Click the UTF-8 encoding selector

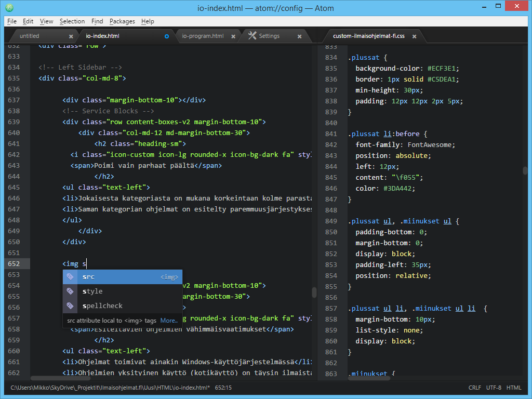494,388
